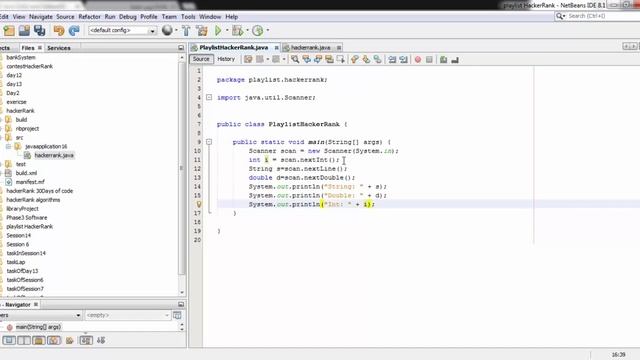Select main(String[] args) in Navigator

(38, 327)
